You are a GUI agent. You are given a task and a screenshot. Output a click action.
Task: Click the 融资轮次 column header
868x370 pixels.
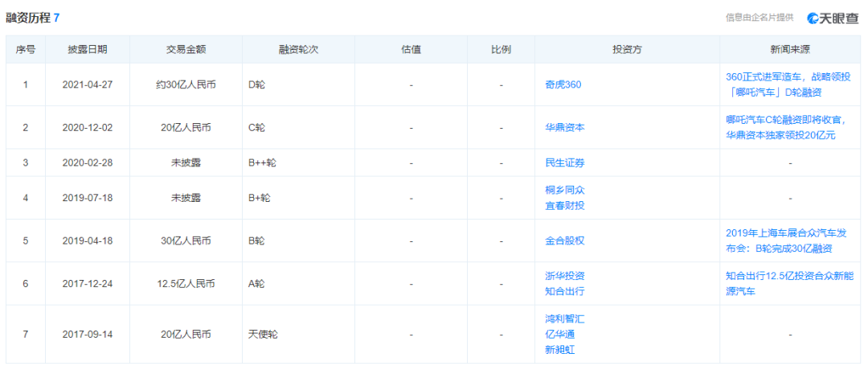click(298, 50)
